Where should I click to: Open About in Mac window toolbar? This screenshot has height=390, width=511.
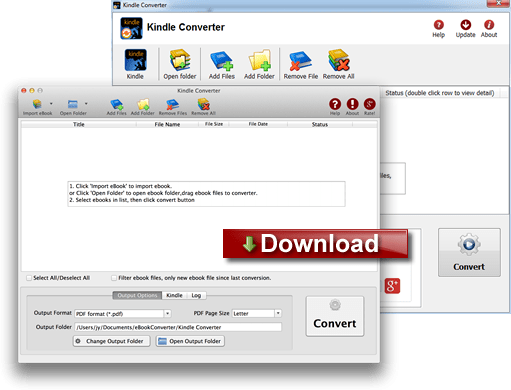point(352,104)
